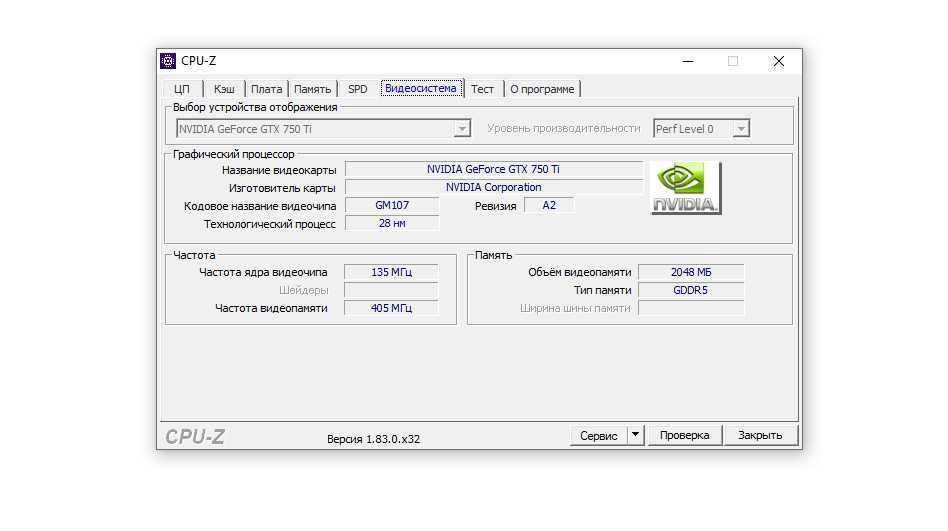Screen dimensions: 948x531
Task: Click the Частота ядра видеочипа label
Action: coord(263,272)
